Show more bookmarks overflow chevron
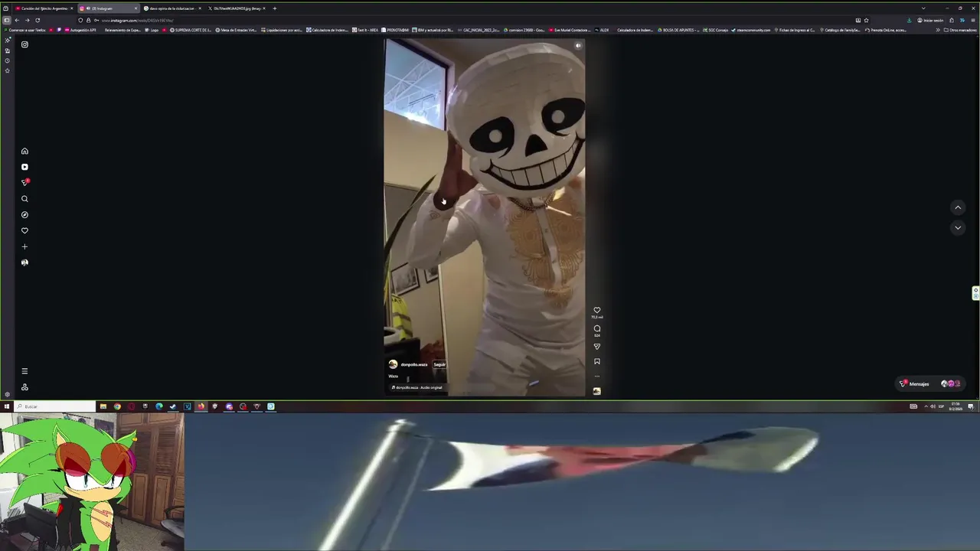This screenshot has width=980, height=551. (938, 30)
